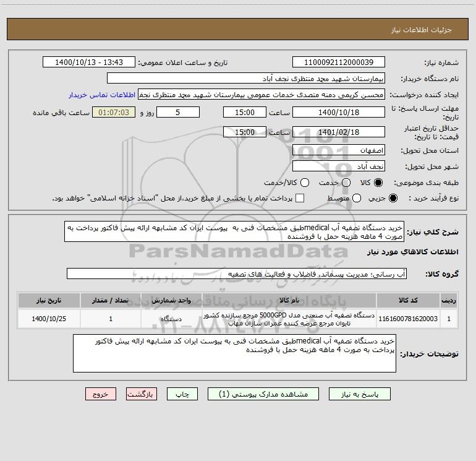Click the پاسخ به نیاز button
This screenshot has height=461, width=476.
click(x=359, y=394)
